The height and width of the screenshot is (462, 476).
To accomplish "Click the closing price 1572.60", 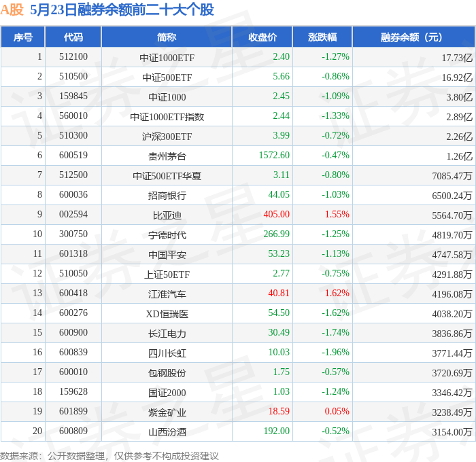I will point(274,156).
